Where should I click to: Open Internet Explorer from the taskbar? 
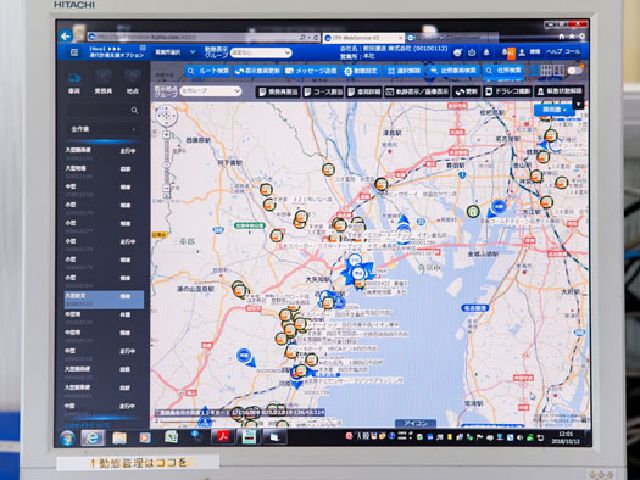click(93, 438)
